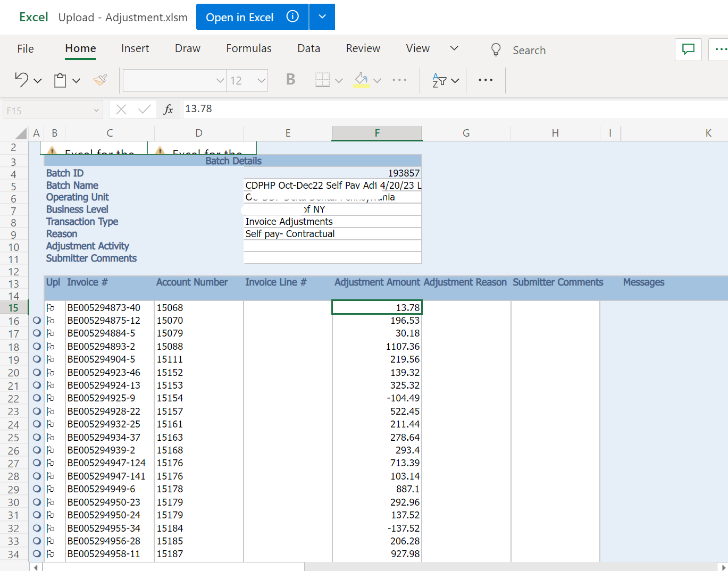The image size is (728, 571).
Task: Expand more ribbon tabs chevron
Action: [x=454, y=48]
